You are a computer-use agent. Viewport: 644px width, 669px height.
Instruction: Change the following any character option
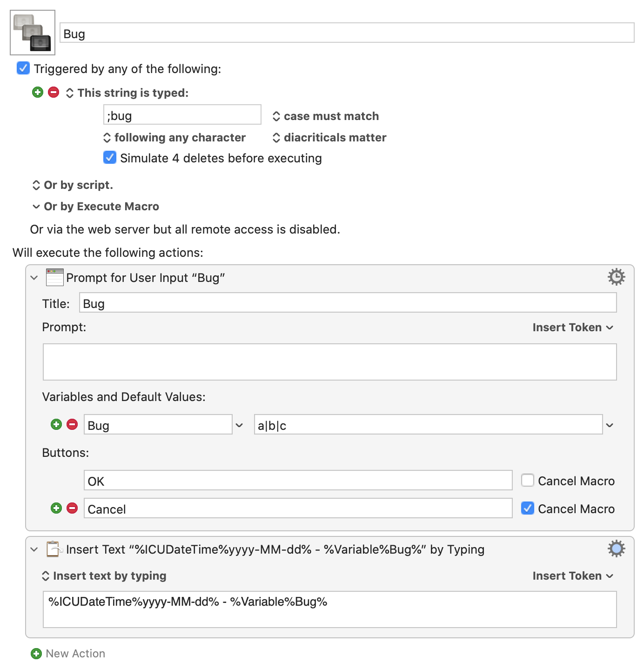174,138
